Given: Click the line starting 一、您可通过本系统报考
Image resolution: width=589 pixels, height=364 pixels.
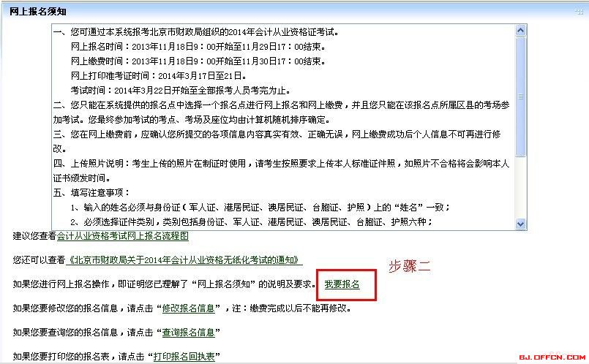Looking at the screenshot, I should coord(196,32).
